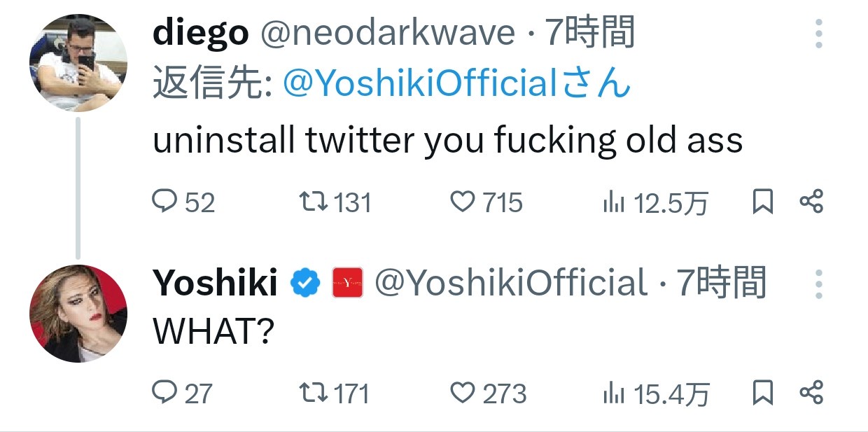The width and height of the screenshot is (868, 432).
Task: View Yoshiki's profile picture
Action: coord(78,313)
